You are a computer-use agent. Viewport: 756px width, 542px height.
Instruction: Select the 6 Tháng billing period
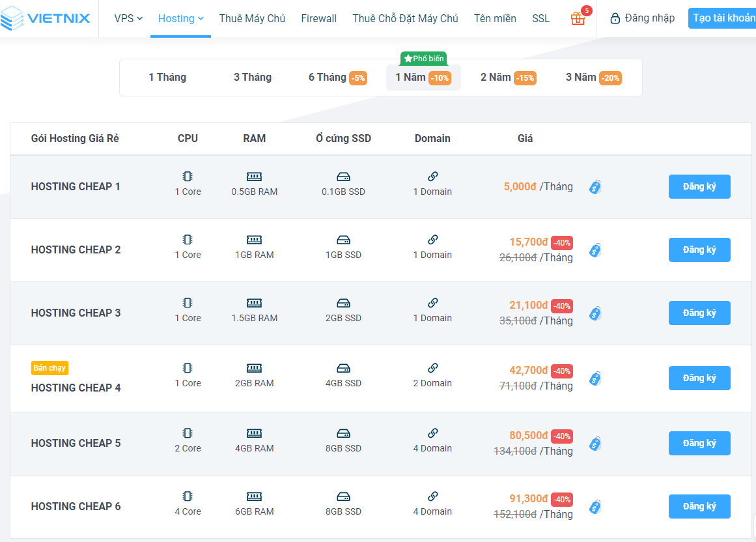pos(338,77)
